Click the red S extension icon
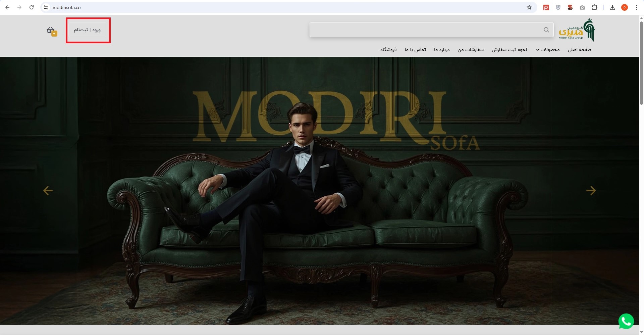Image resolution: width=644 pixels, height=335 pixels. coord(570,7)
